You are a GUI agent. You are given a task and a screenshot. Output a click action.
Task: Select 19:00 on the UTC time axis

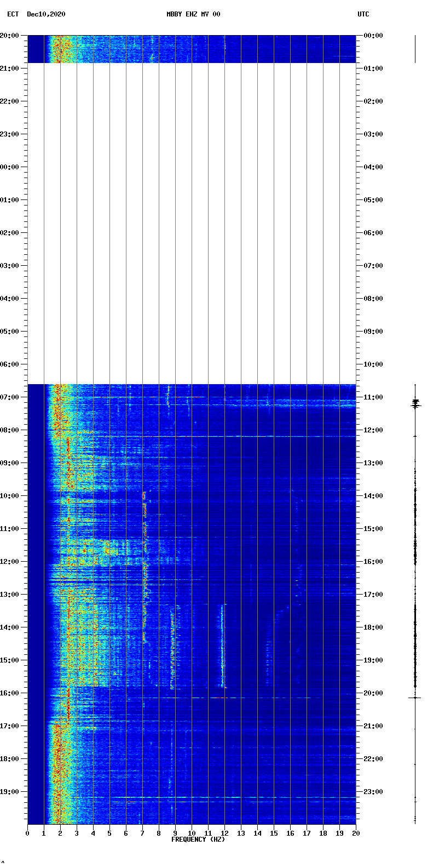373,660
